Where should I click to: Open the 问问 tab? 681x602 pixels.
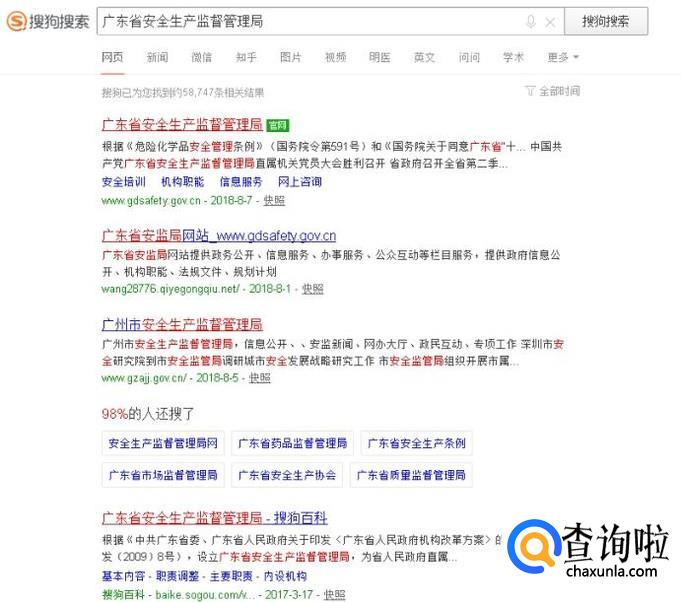(x=469, y=57)
